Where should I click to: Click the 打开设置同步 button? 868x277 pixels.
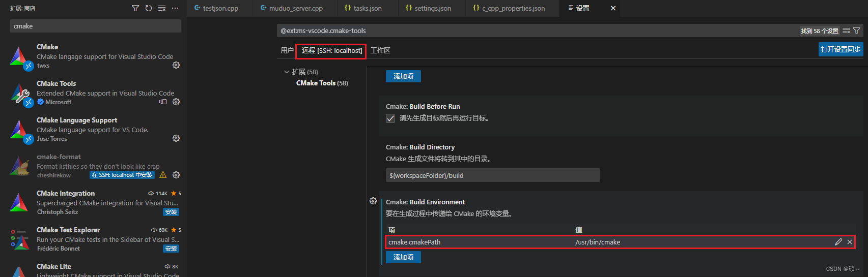tap(841, 49)
